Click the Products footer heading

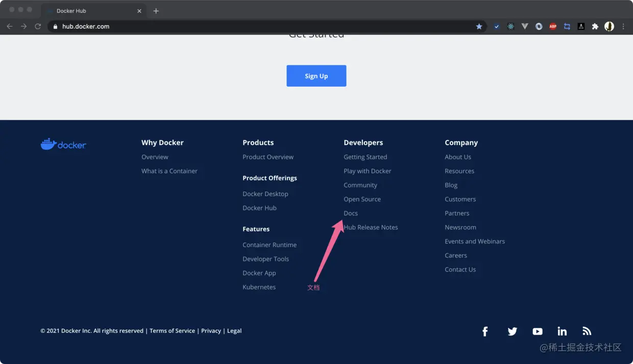(258, 142)
